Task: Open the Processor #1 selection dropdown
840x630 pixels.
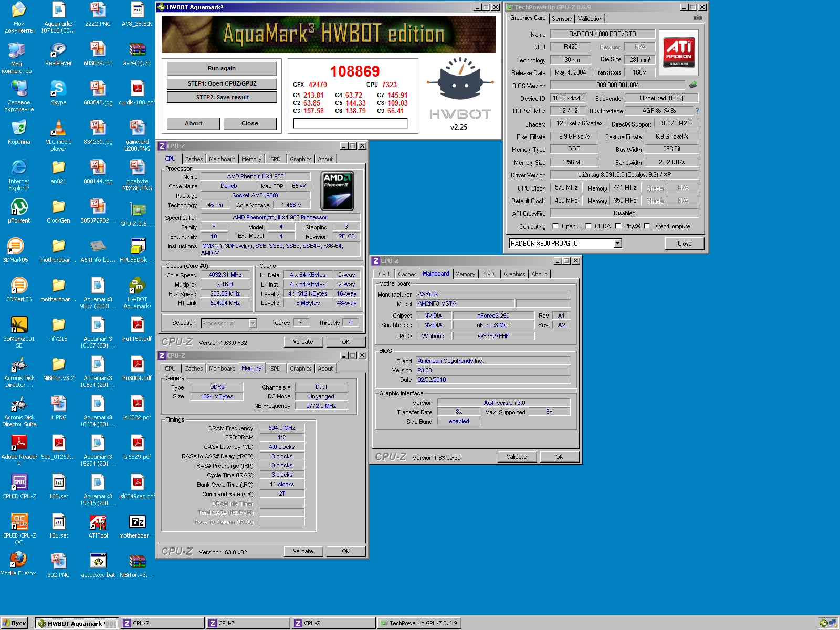Action: 253,323
